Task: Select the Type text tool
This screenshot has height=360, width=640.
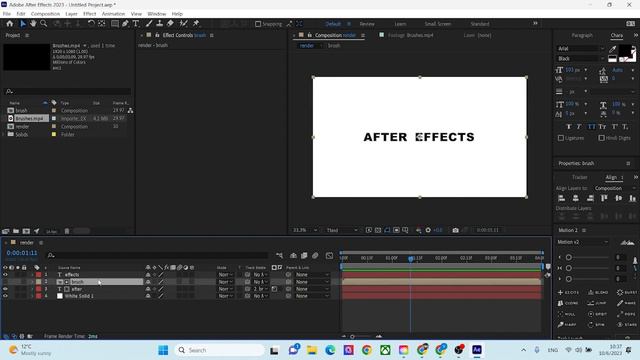Action: [136, 24]
